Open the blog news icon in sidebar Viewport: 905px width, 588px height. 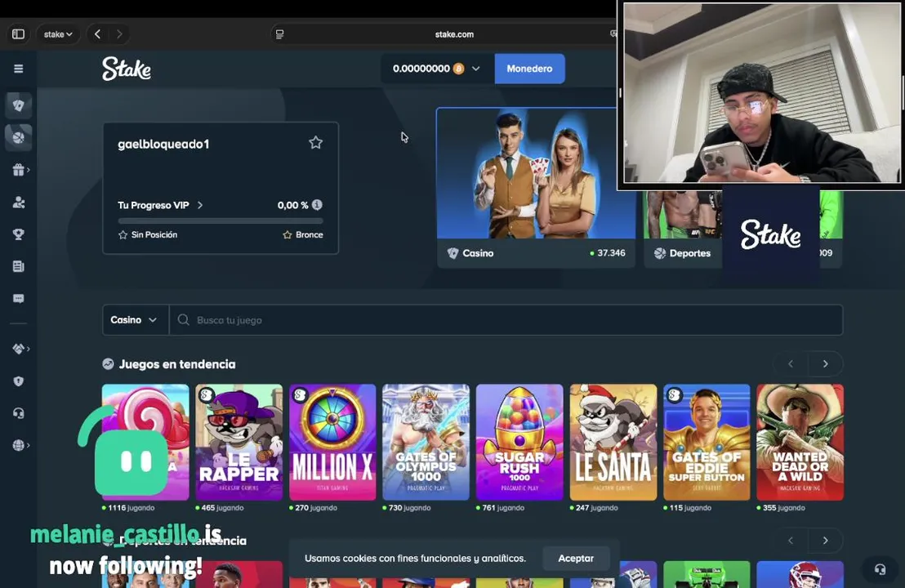pyautogui.click(x=19, y=266)
